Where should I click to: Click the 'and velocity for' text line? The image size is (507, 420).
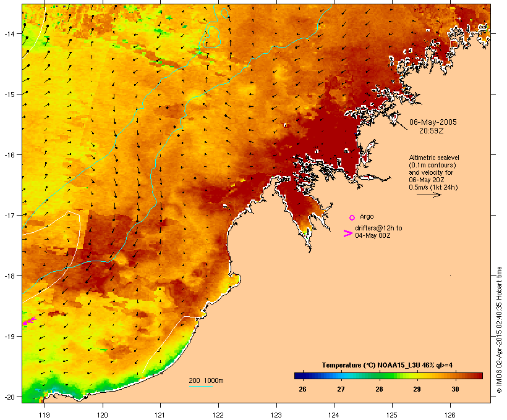pyautogui.click(x=431, y=172)
